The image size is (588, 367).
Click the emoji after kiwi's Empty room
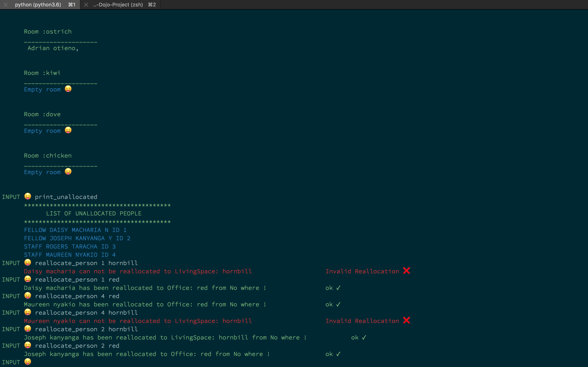click(x=68, y=89)
